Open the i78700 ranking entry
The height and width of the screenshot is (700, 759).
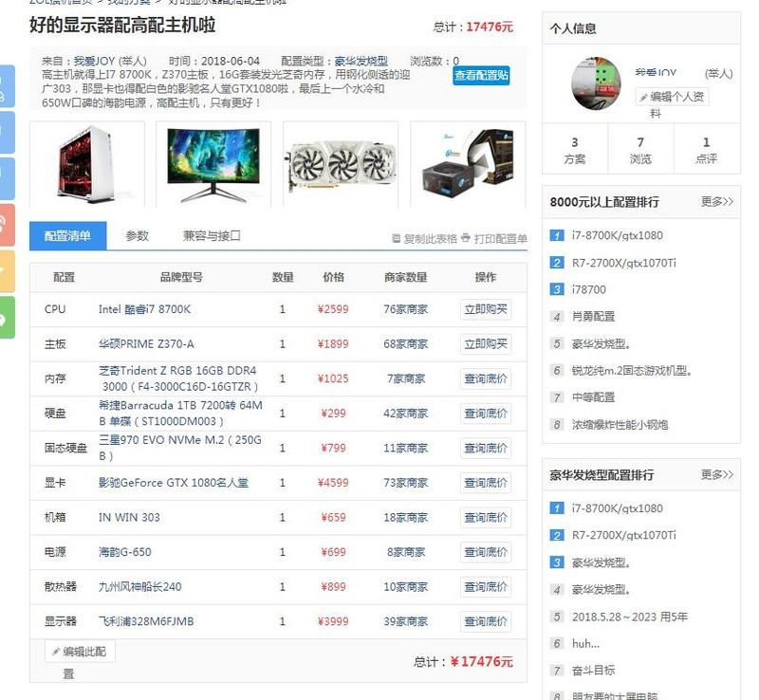(x=588, y=290)
